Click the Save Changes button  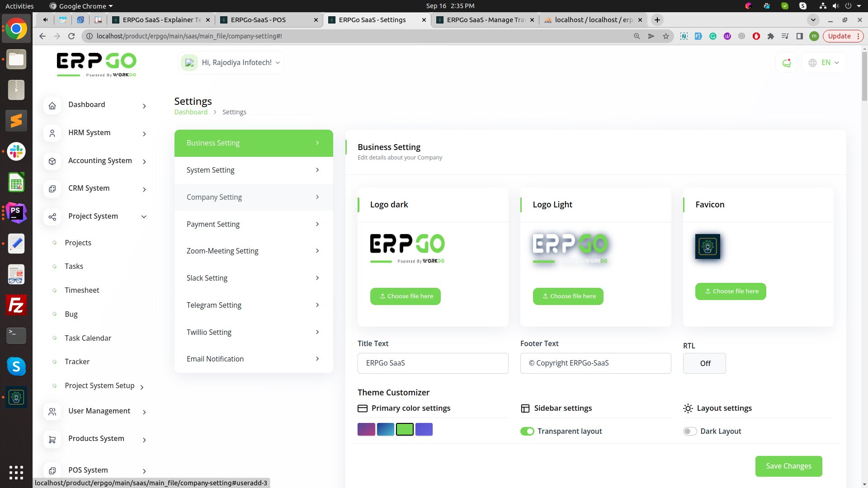[788, 466]
